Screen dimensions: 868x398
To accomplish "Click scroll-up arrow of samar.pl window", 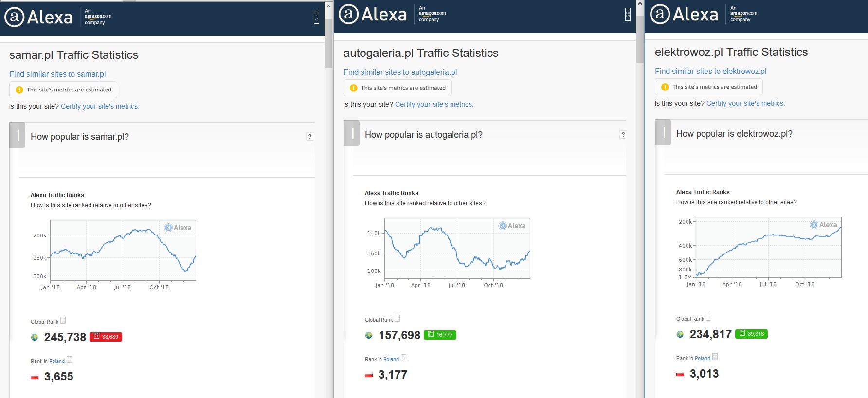I will pyautogui.click(x=329, y=6).
